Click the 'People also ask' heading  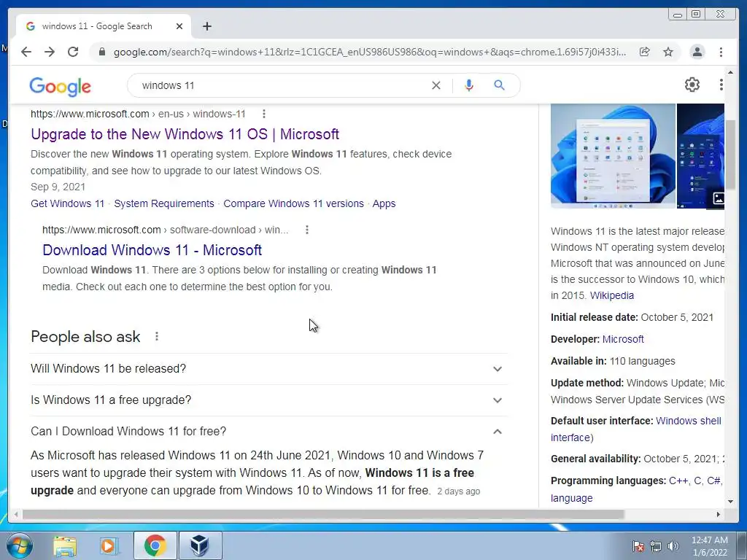(x=85, y=337)
